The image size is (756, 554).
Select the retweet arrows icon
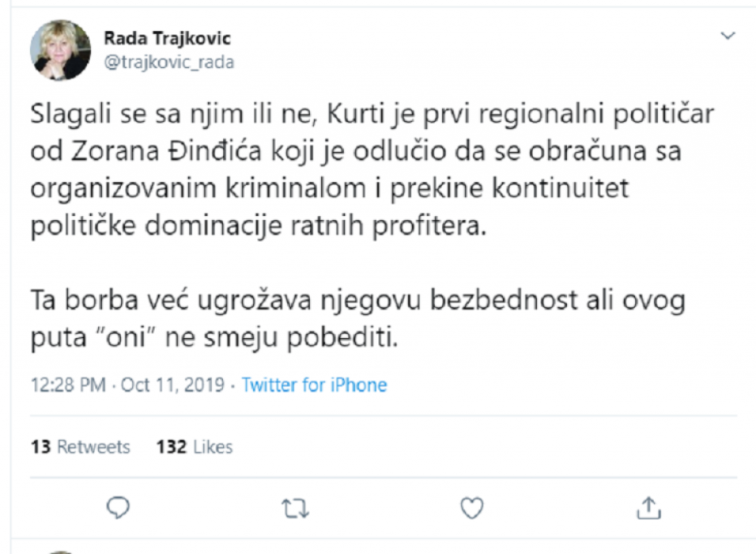point(295,508)
